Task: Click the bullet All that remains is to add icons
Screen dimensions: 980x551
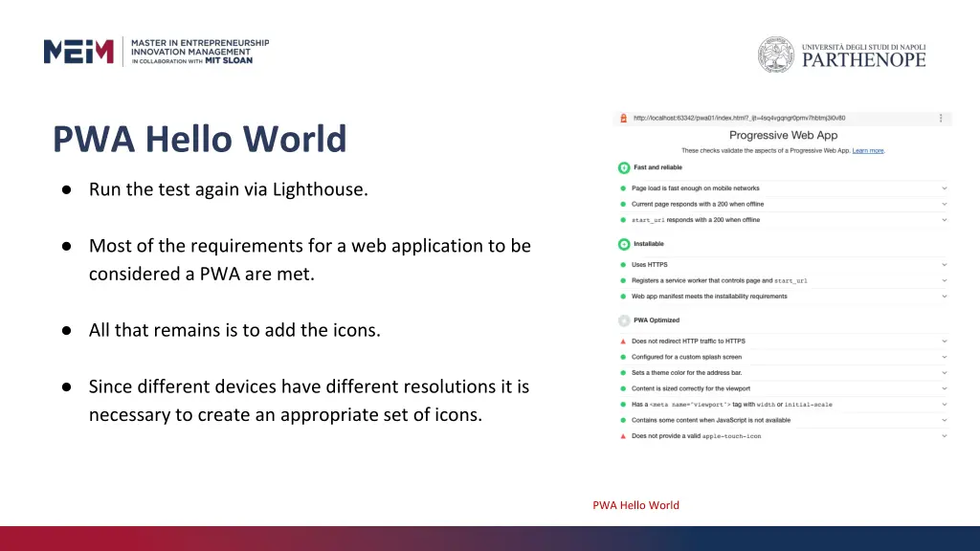Action: point(234,330)
